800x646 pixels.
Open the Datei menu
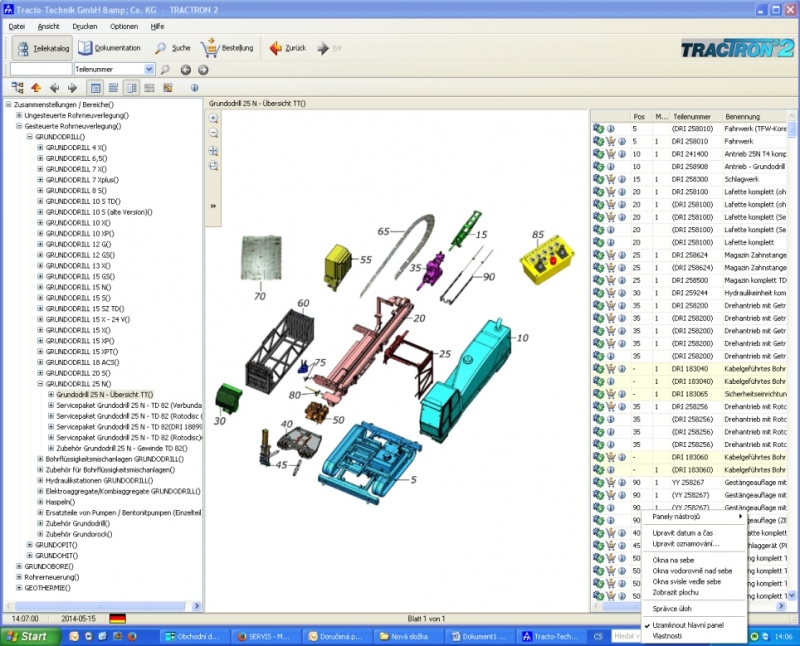[16, 27]
